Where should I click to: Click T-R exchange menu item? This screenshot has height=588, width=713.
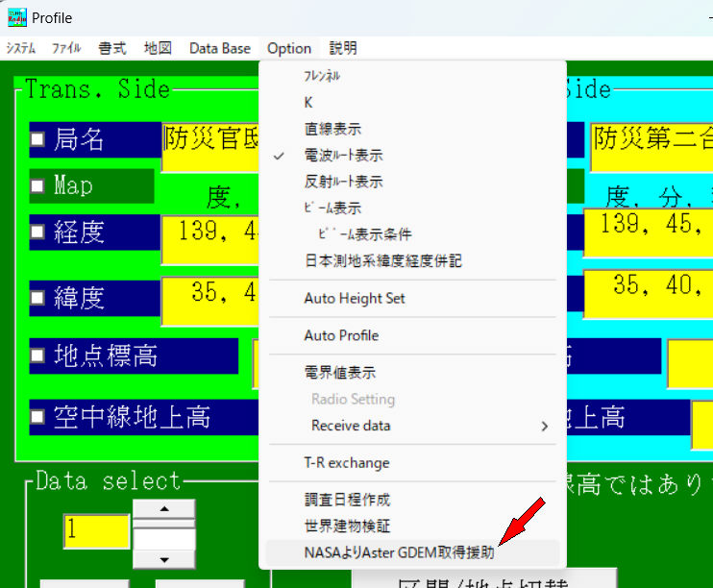pos(346,463)
